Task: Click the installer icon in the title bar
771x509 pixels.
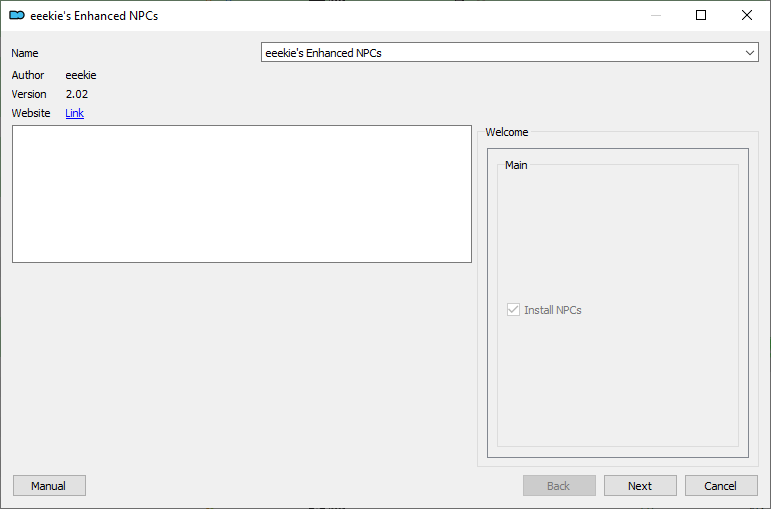Action: (x=17, y=16)
